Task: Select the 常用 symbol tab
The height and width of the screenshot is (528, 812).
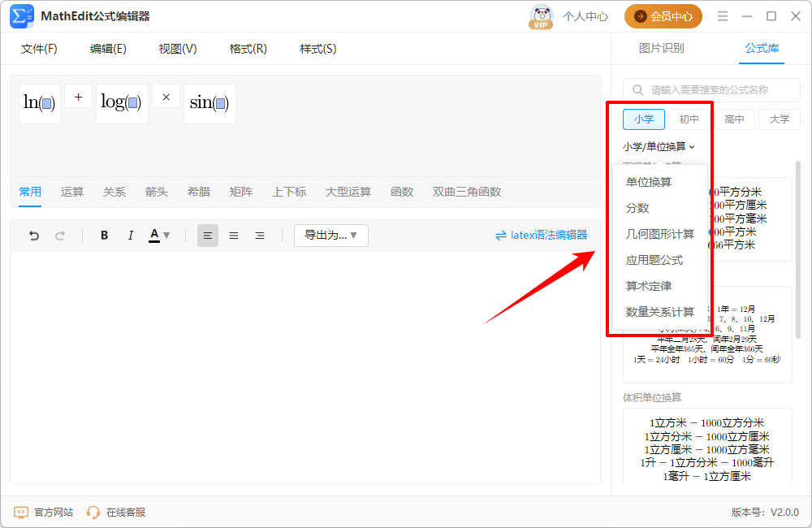Action: pos(30,193)
